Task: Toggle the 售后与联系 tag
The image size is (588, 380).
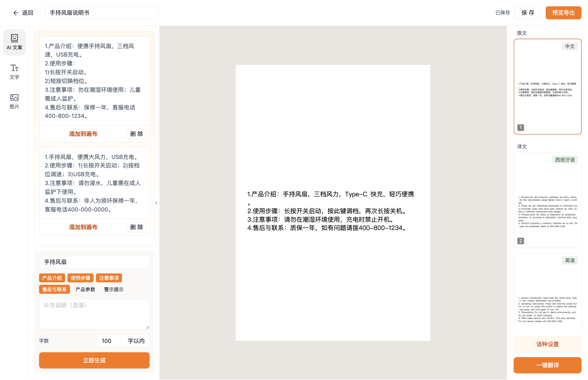Action: tap(54, 289)
